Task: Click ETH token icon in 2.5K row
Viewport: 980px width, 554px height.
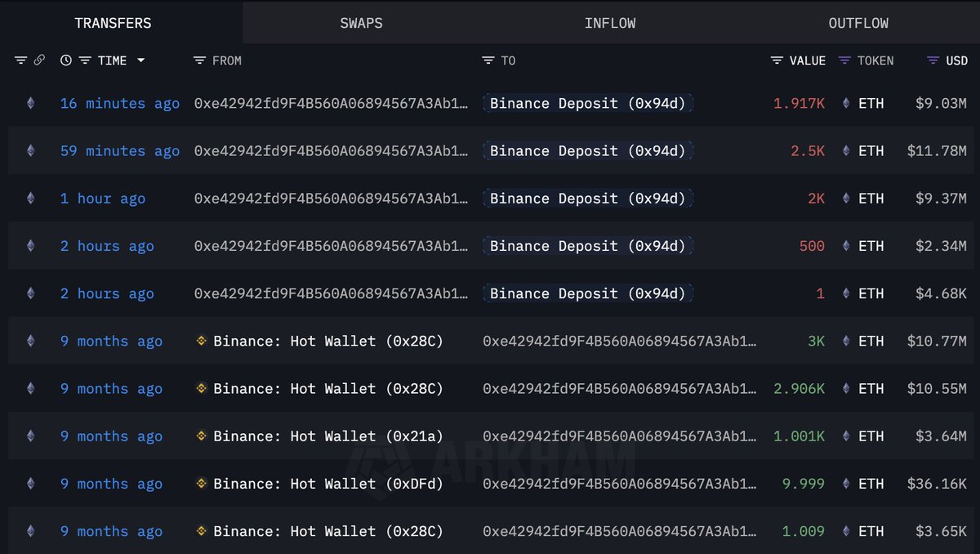Action: point(846,150)
